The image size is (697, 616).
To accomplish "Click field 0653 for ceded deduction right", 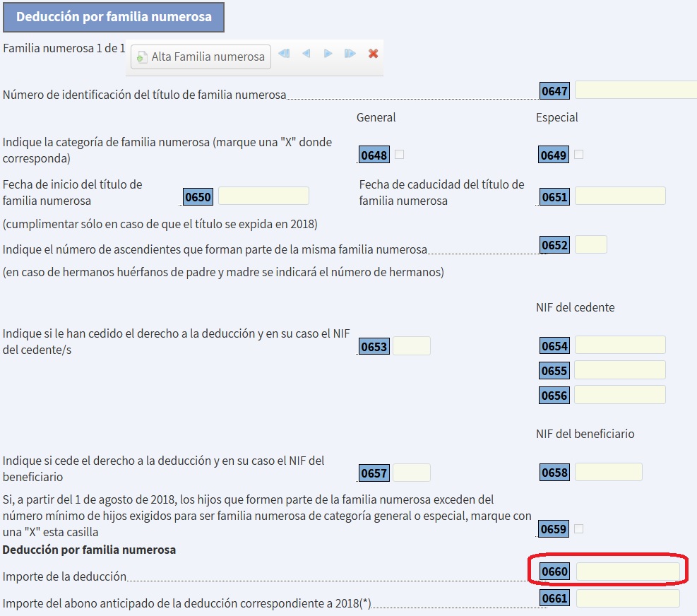I will pyautogui.click(x=412, y=346).
